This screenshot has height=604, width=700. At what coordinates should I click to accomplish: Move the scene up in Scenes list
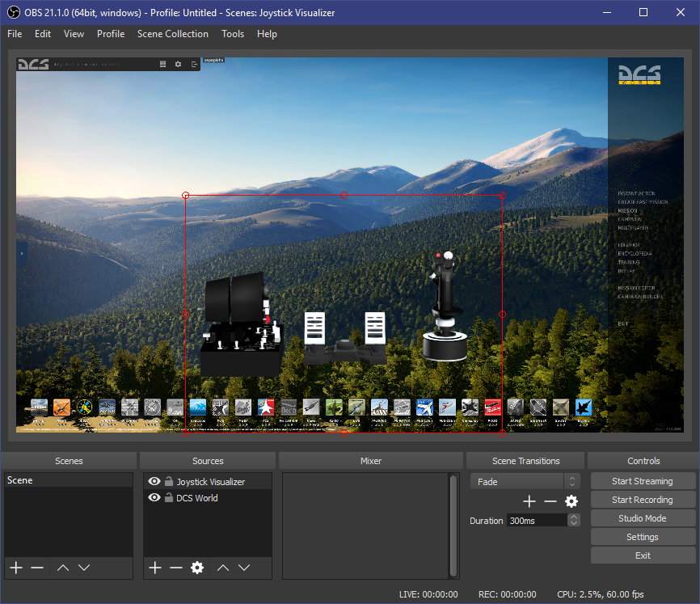coord(63,568)
